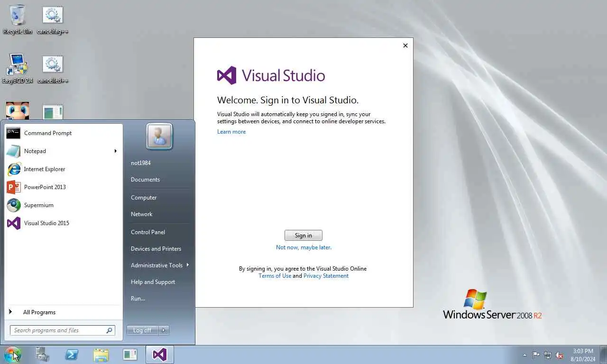Expand the All Programs list

(x=64, y=312)
